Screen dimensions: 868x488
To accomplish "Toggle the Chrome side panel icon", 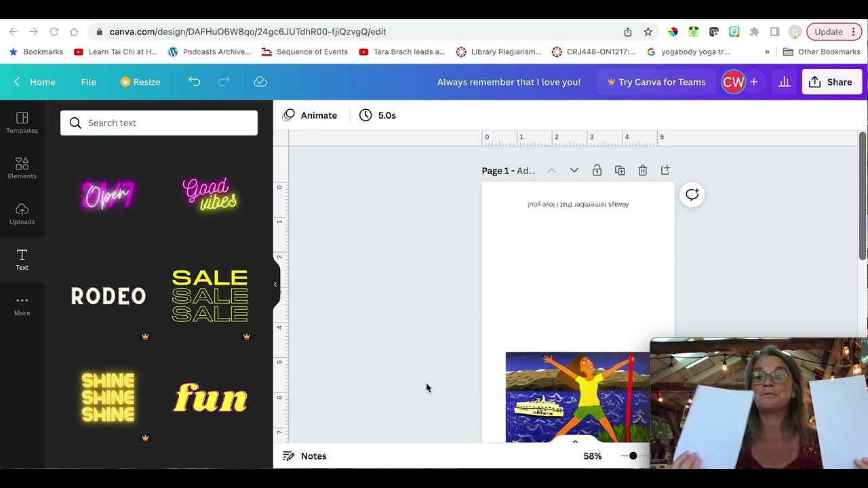I will [x=774, y=32].
